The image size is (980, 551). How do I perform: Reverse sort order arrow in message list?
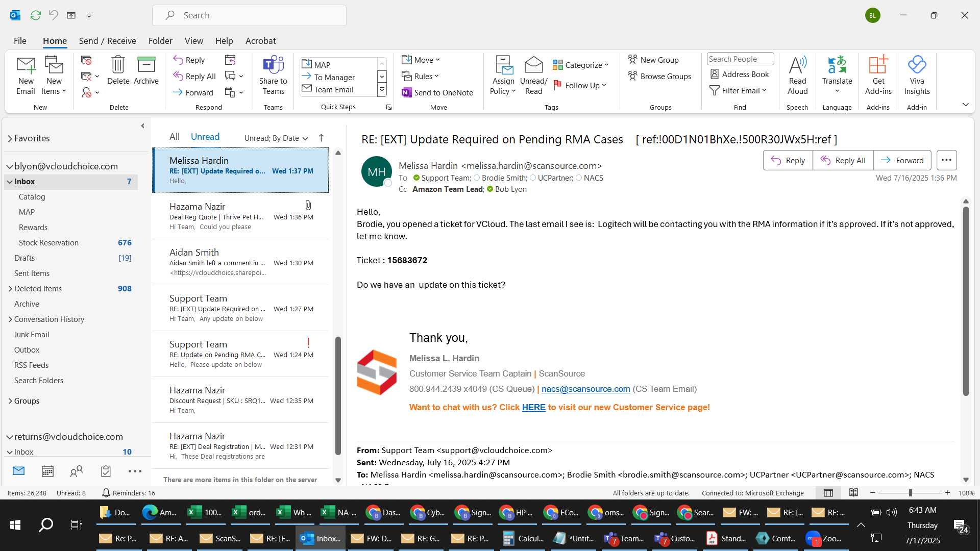point(321,138)
